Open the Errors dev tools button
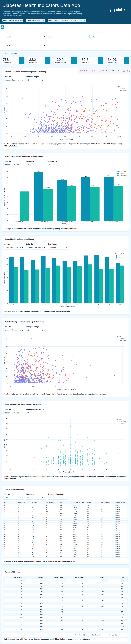This screenshot has width=131, height=644. click(x=95, y=71)
